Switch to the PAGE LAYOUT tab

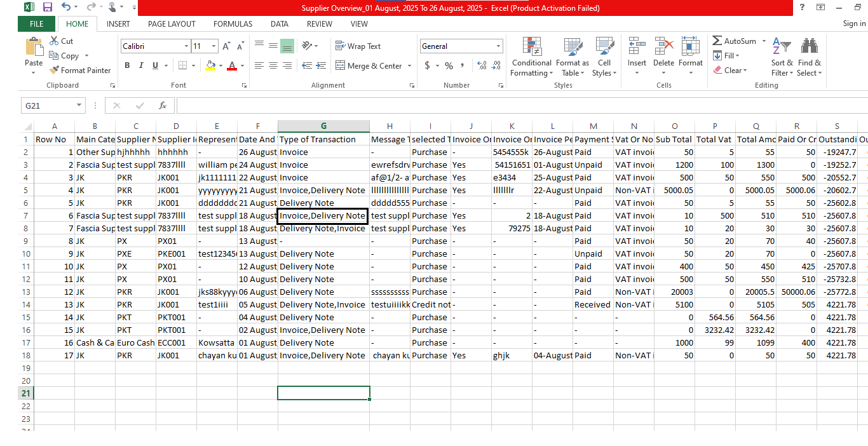[172, 24]
